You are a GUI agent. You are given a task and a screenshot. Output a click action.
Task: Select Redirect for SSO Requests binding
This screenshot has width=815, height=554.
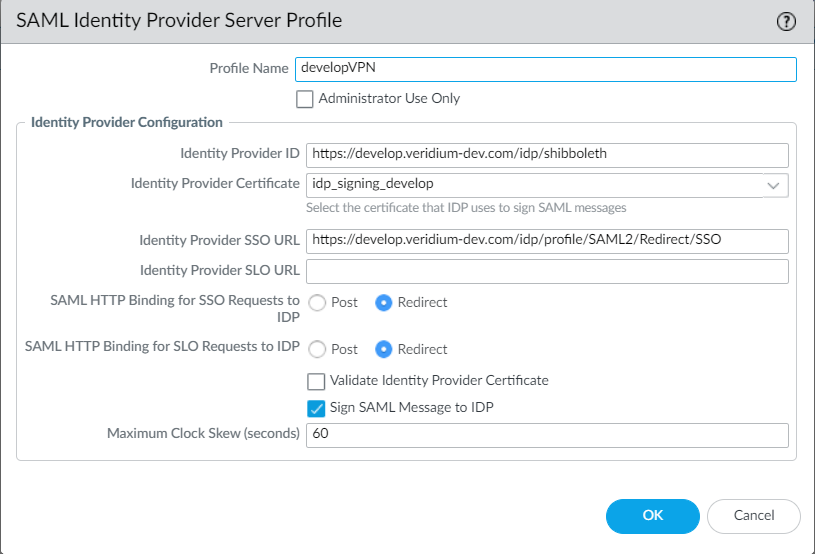(x=383, y=302)
